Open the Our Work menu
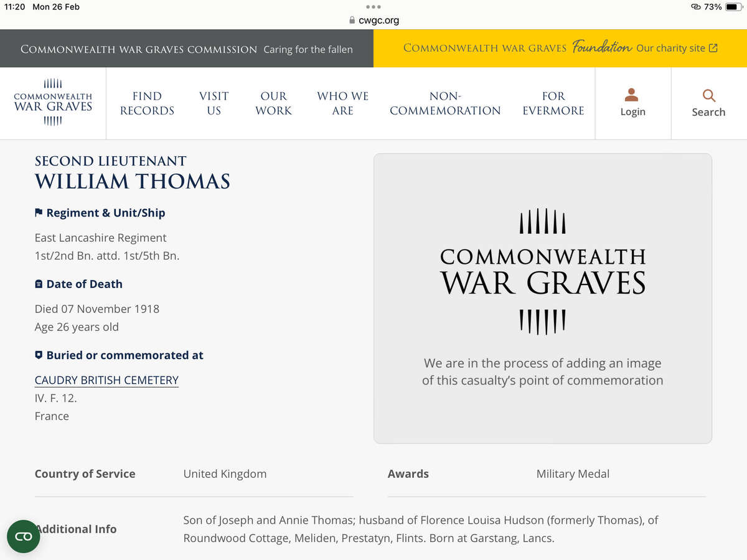Image resolution: width=747 pixels, height=560 pixels. (273, 103)
